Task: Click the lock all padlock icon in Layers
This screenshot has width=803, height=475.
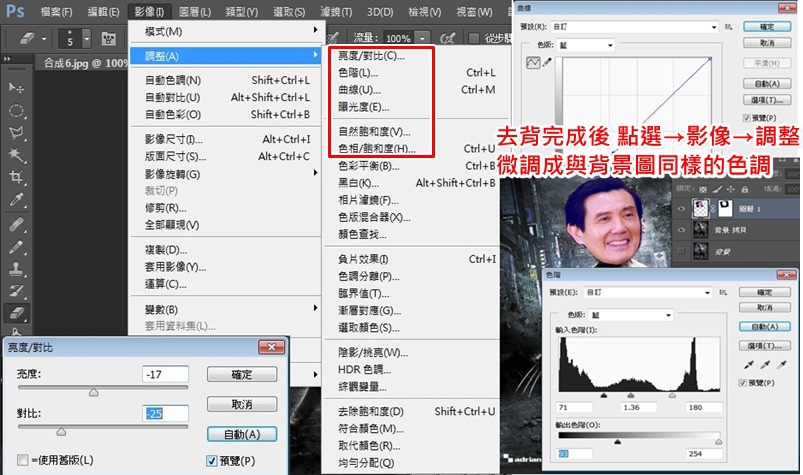Action: pos(745,189)
